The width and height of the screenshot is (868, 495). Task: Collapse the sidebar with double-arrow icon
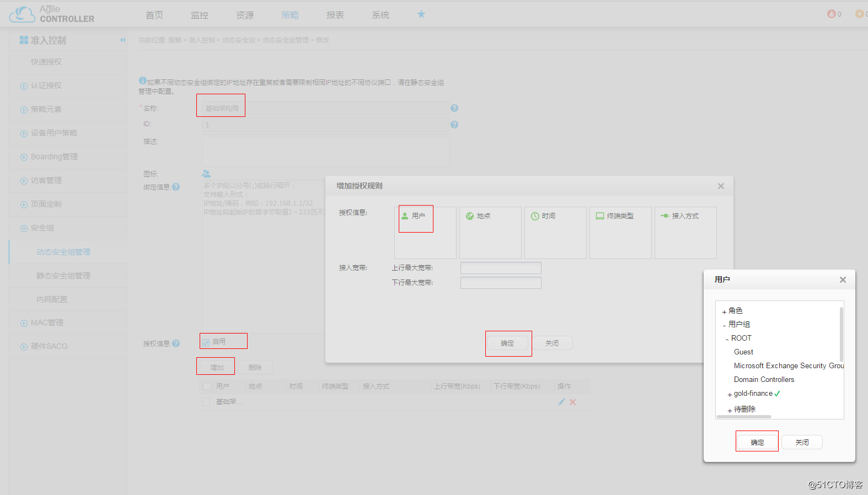[x=122, y=40]
